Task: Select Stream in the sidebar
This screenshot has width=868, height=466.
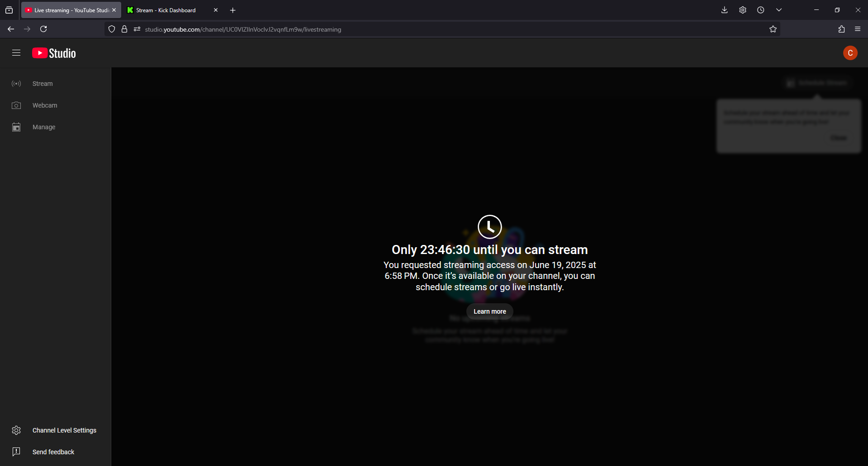Action: pos(55,84)
